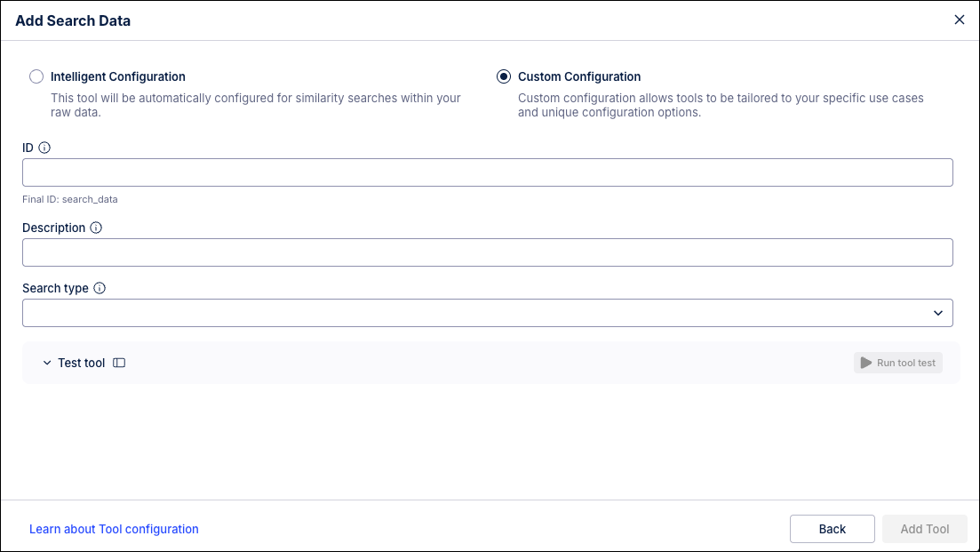Screen dimensions: 980x552
Task: Click the Custom Configuration label text
Action: [579, 76]
